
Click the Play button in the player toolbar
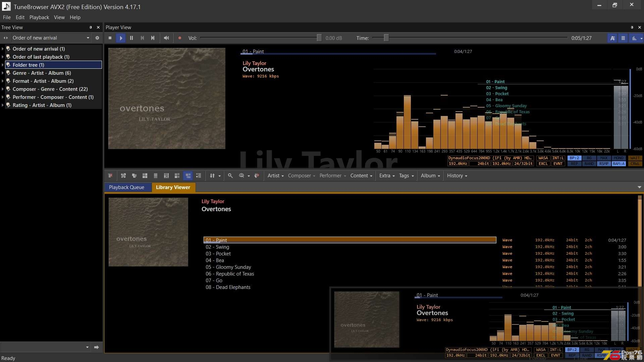pos(121,38)
